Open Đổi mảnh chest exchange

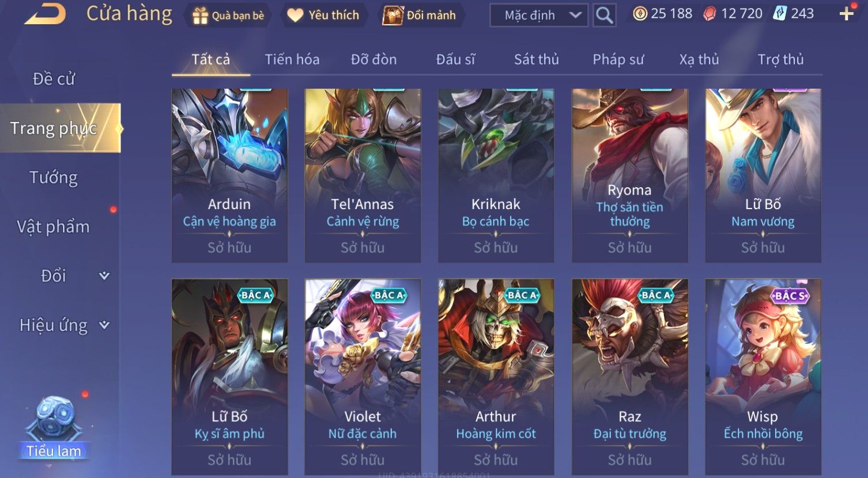[x=419, y=16]
